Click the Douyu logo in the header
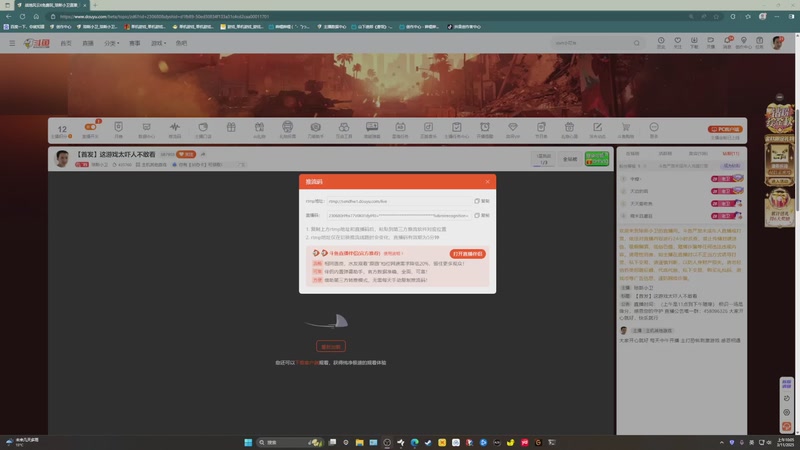Screen dimensions: 800x450 (37, 43)
